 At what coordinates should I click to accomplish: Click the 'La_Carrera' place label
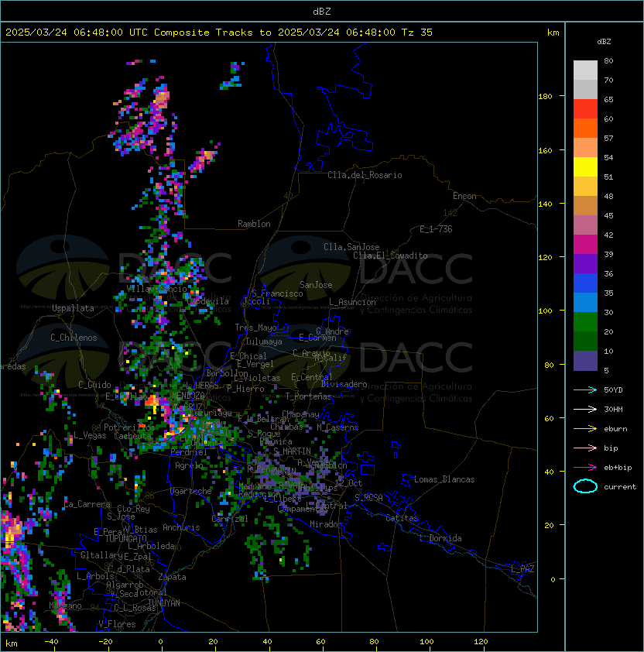(x=87, y=504)
